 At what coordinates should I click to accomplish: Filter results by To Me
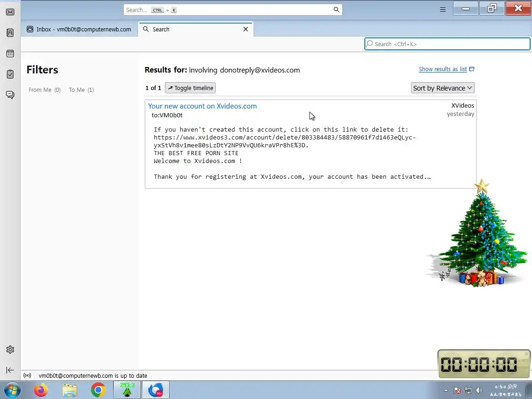click(x=81, y=90)
